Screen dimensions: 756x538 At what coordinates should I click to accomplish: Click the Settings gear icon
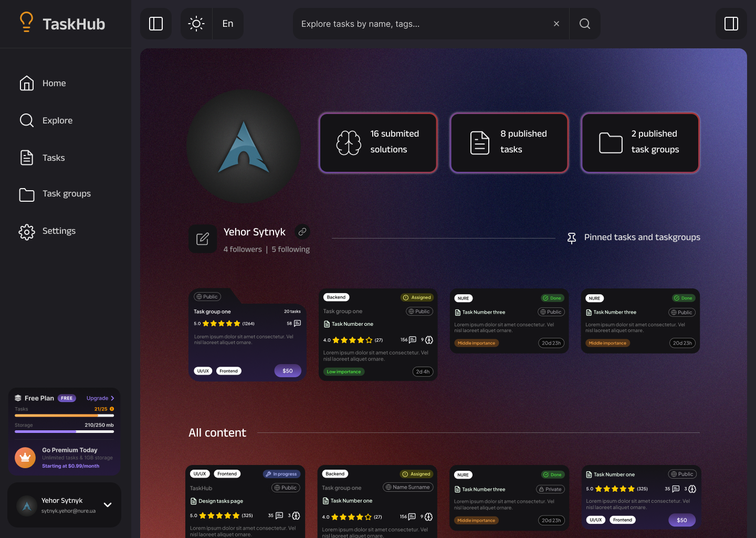[27, 232]
